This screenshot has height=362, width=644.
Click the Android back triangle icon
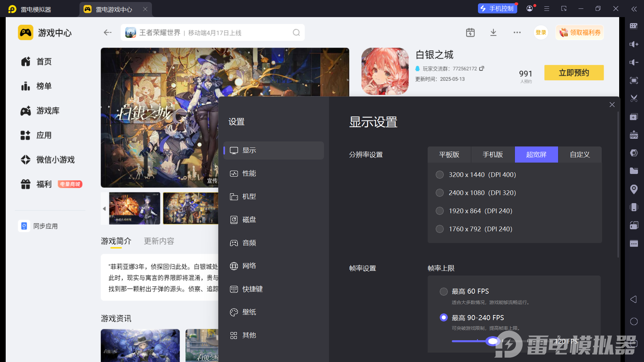click(633, 299)
